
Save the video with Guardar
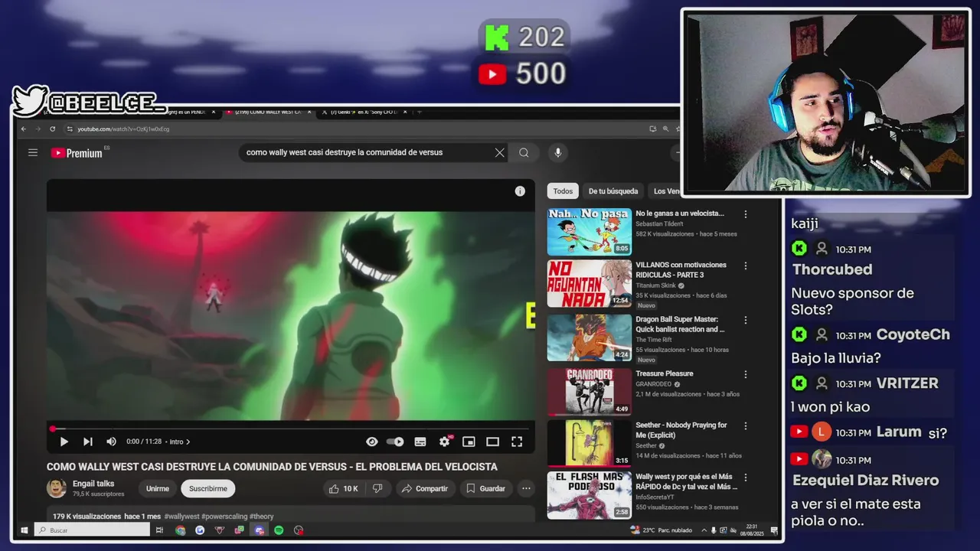point(486,488)
